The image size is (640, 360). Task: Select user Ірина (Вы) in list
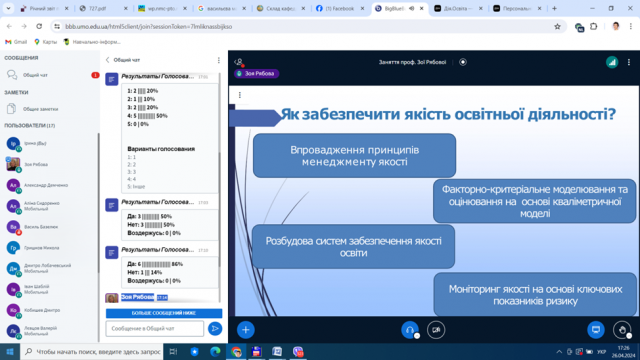pos(49,144)
